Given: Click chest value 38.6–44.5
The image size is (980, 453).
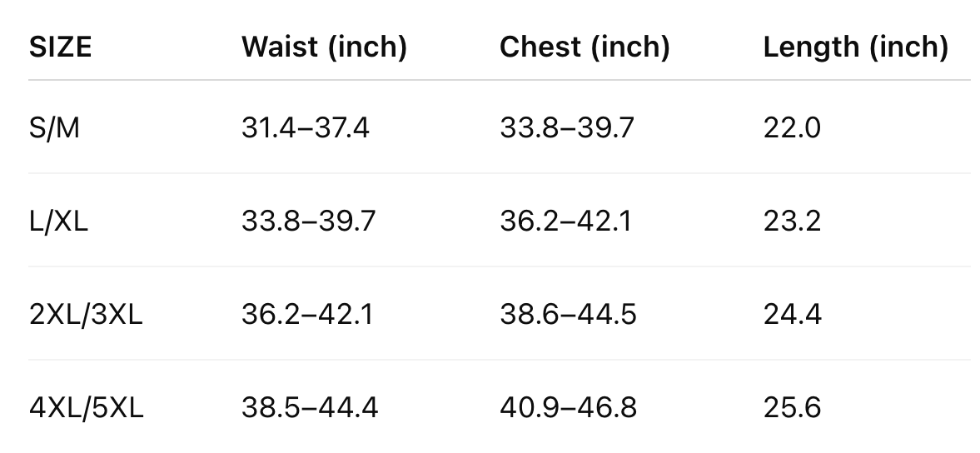Looking at the screenshot, I should [x=568, y=315].
